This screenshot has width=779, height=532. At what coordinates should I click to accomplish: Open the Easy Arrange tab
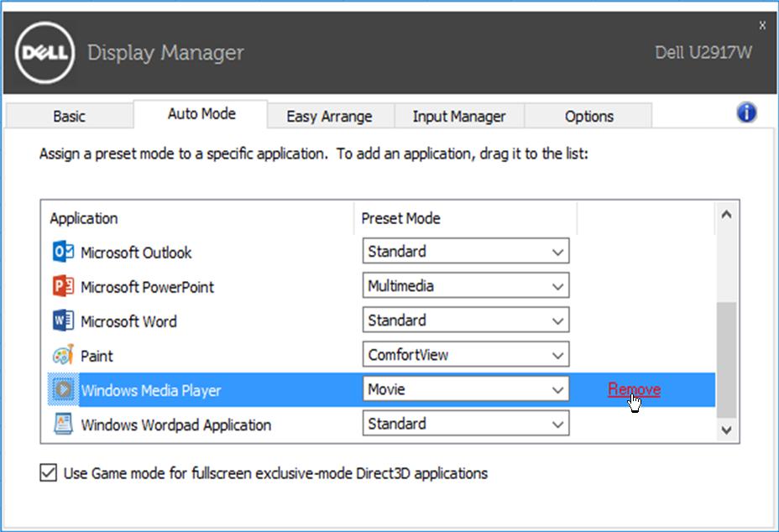[x=329, y=117]
